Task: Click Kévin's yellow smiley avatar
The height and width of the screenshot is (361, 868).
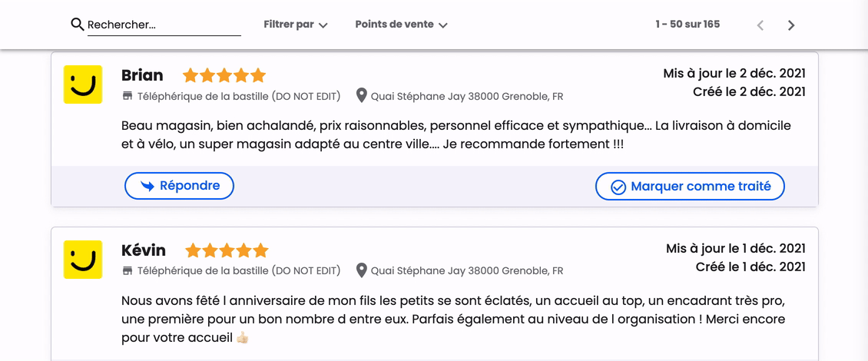Action: pos(83,260)
